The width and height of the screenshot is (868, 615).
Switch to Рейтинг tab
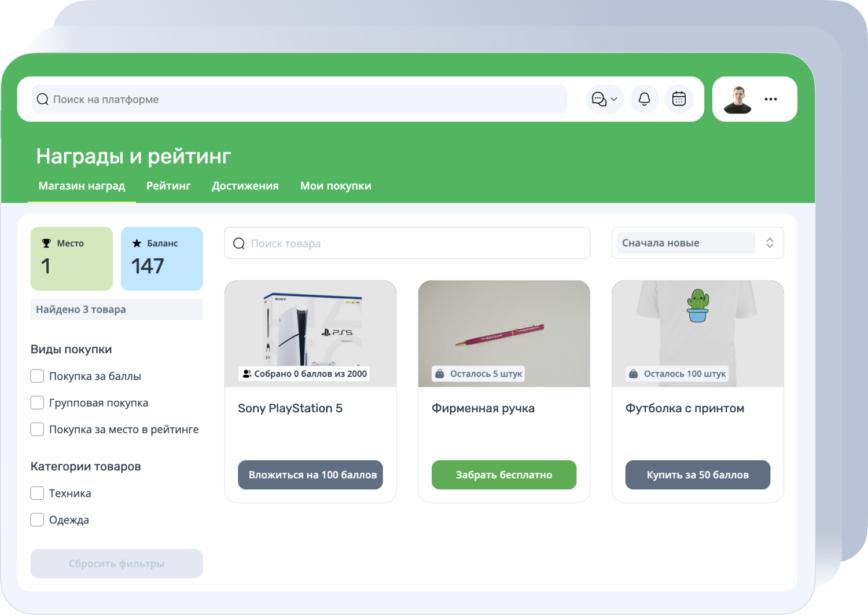168,186
